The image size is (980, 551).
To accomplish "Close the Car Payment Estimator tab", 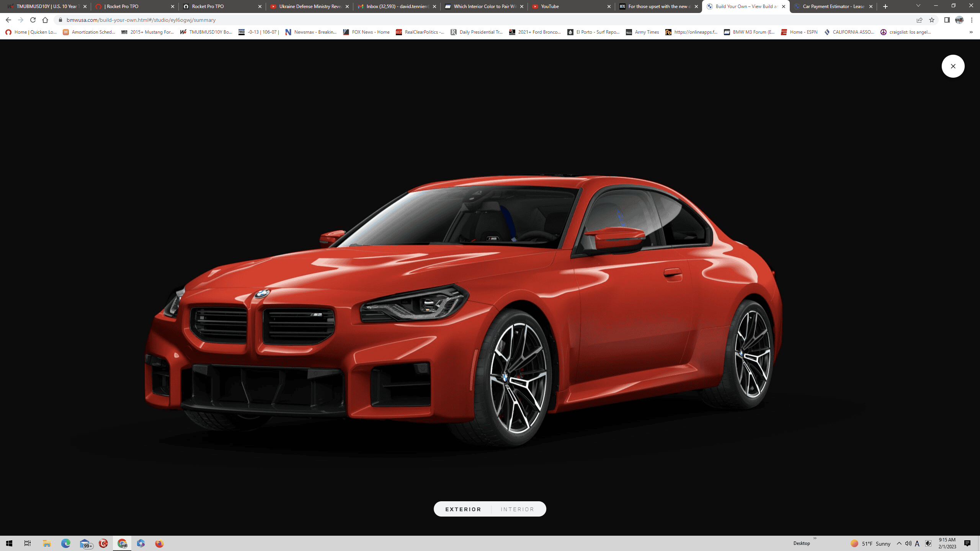I will 871,7.
